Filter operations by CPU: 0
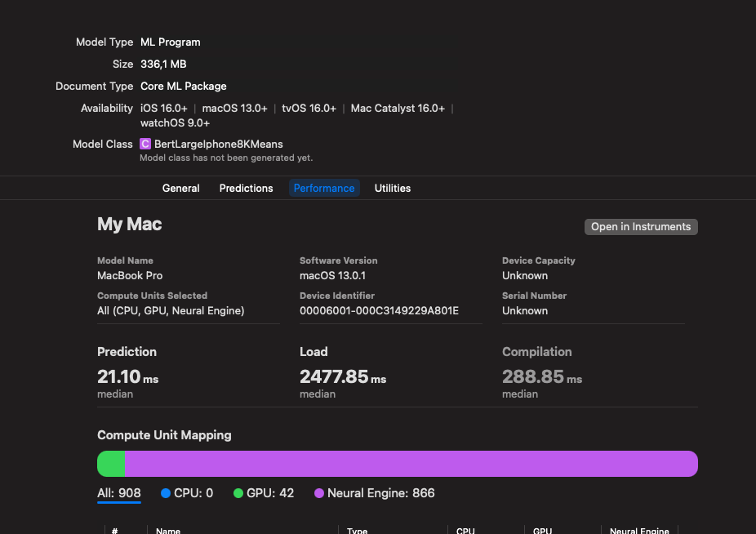 coord(193,493)
